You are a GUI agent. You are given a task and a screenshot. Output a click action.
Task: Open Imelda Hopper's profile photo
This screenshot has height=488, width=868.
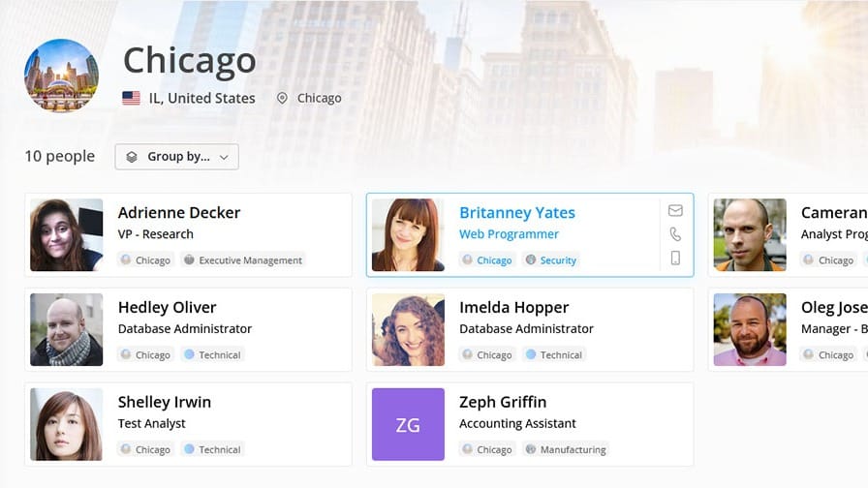408,329
